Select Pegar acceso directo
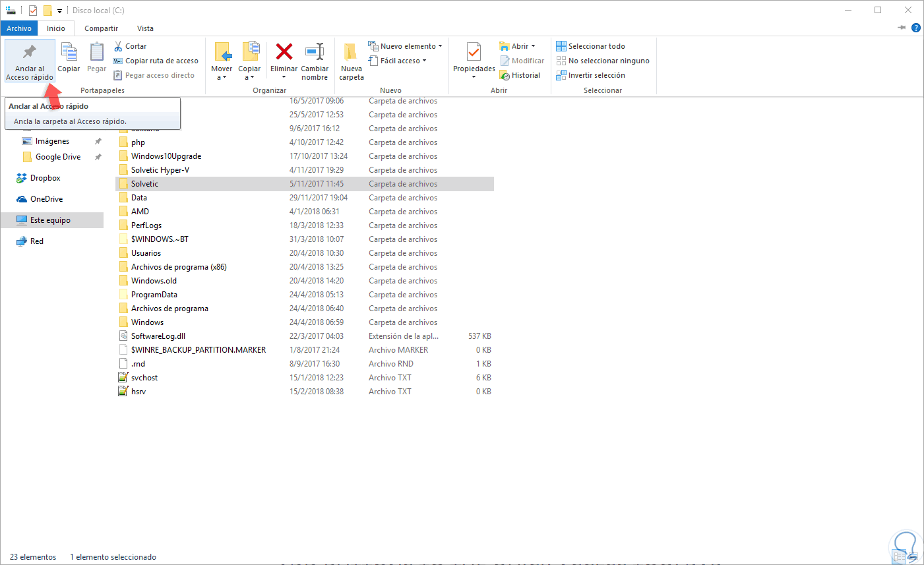This screenshot has width=924, height=565. pyautogui.click(x=154, y=75)
